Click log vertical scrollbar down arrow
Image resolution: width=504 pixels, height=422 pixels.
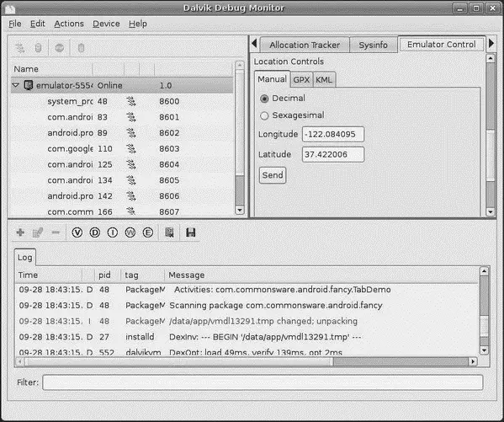pos(484,350)
